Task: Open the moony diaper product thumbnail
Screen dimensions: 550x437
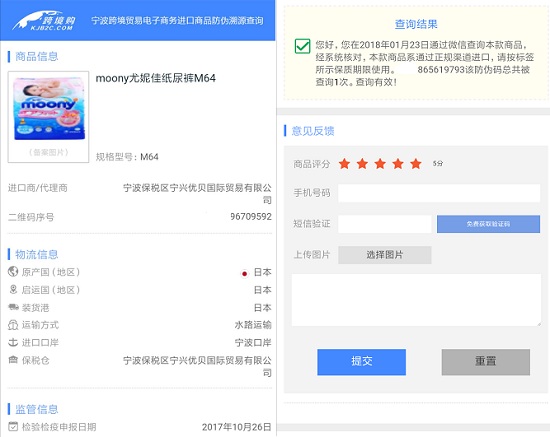Action: 48,117
